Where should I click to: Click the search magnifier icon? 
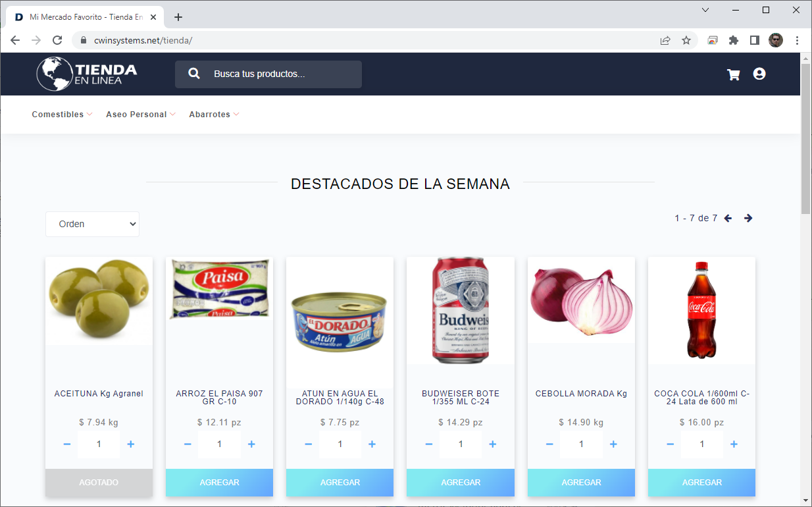tap(194, 74)
